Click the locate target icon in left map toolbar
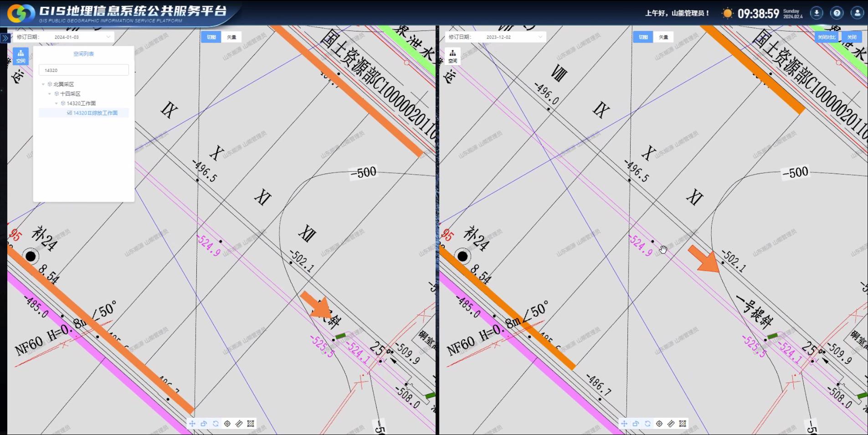The width and height of the screenshot is (868, 435). [x=227, y=424]
